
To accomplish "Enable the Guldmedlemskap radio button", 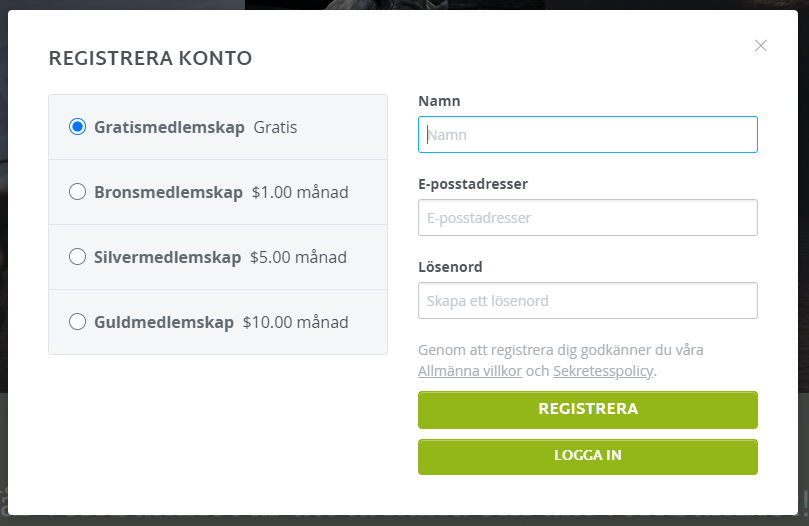I will (x=77, y=322).
